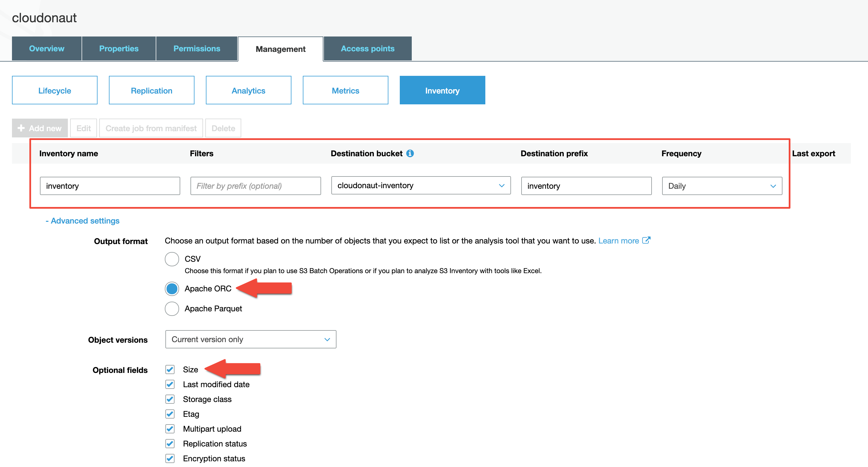The height and width of the screenshot is (467, 868).
Task: Click the Last export column header
Action: point(814,154)
